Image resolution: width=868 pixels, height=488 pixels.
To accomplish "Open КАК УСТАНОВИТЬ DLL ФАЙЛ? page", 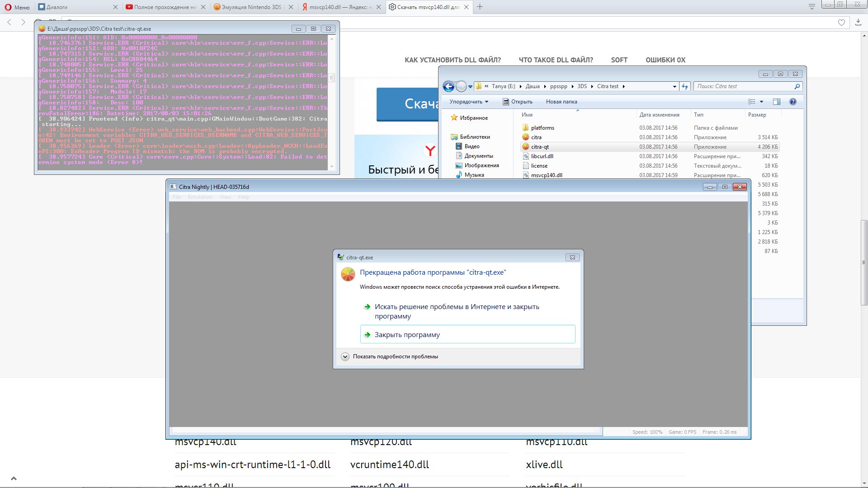I will tap(453, 60).
